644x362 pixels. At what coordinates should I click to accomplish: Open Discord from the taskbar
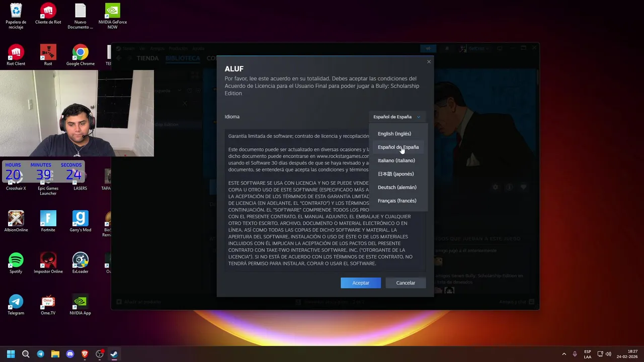70,354
